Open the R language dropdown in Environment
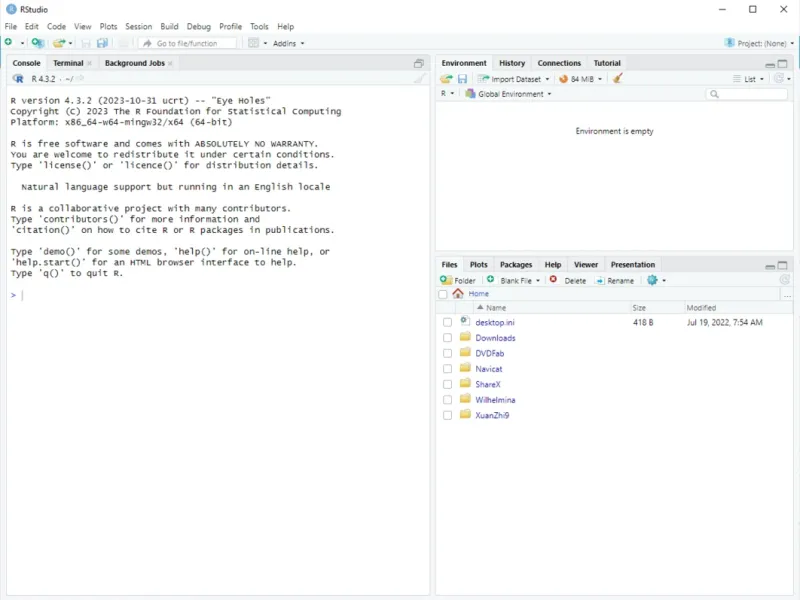The height and width of the screenshot is (600, 800). 447,93
